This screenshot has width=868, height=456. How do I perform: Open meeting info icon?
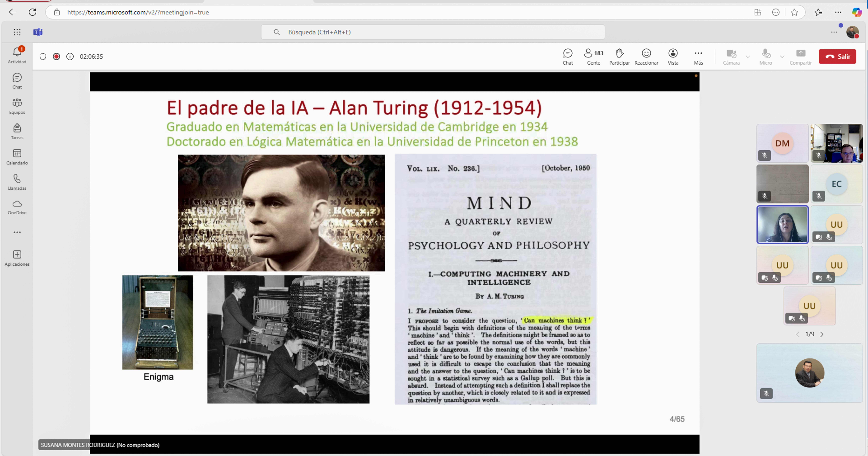[x=70, y=57]
